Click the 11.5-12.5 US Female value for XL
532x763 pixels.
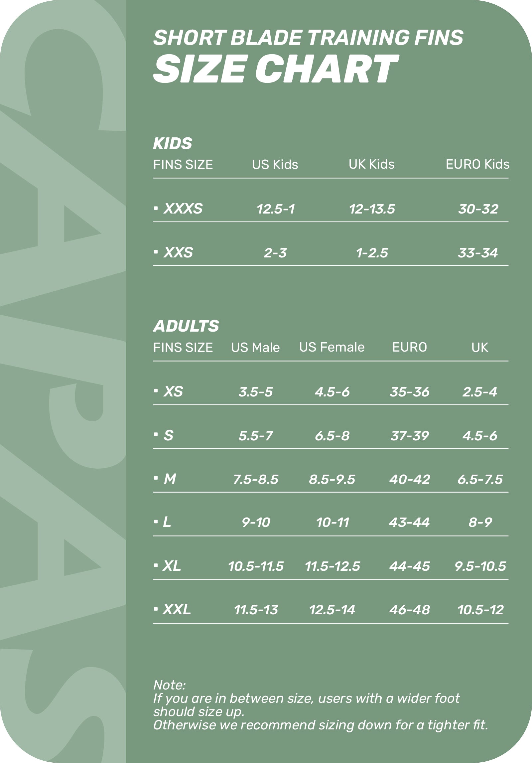[x=332, y=566]
